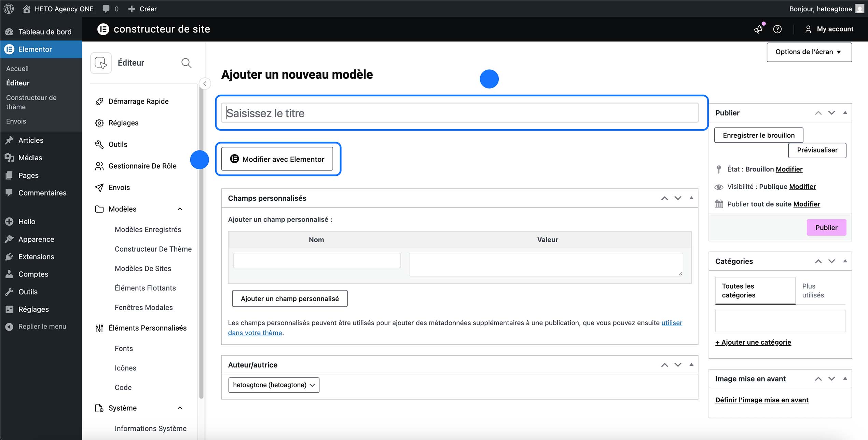Open + Ajouter une catégorie link

tap(753, 342)
